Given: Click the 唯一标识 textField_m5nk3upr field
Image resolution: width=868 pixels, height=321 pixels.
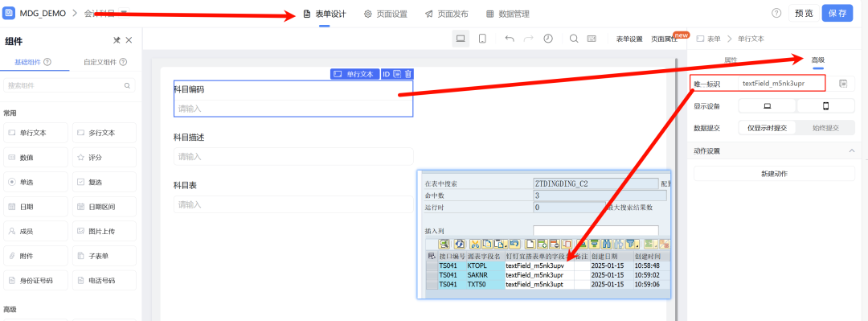Looking at the screenshot, I should (782, 84).
